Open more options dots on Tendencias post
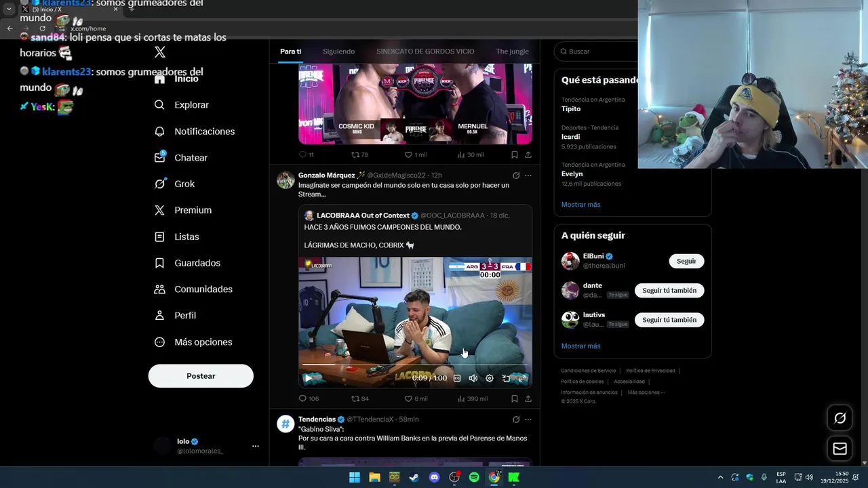This screenshot has height=488, width=868. coord(528,420)
